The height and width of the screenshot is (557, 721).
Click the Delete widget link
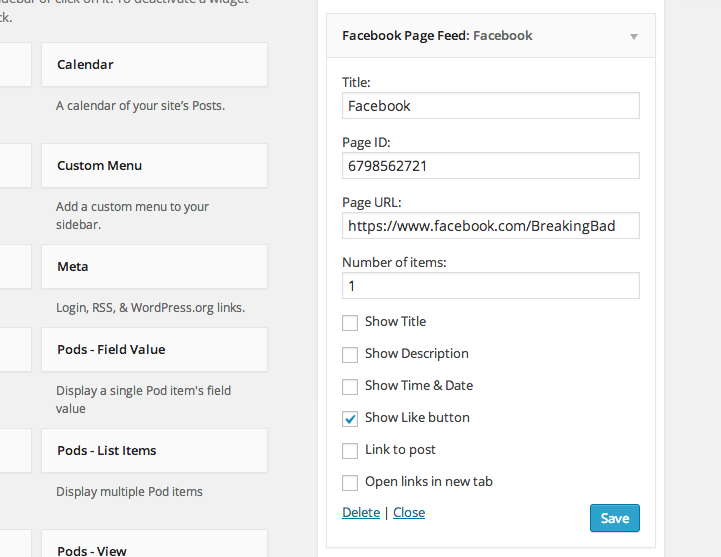point(361,512)
